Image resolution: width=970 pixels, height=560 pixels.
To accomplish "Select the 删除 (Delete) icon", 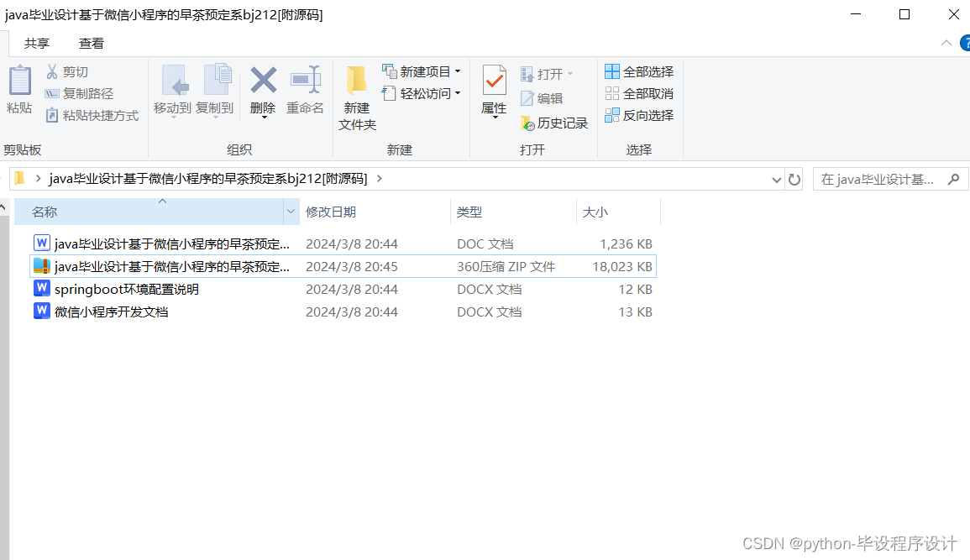I will (x=263, y=88).
